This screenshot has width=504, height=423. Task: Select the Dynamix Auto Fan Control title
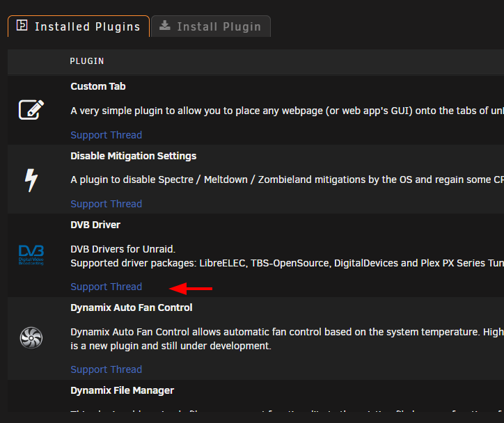pyautogui.click(x=132, y=308)
